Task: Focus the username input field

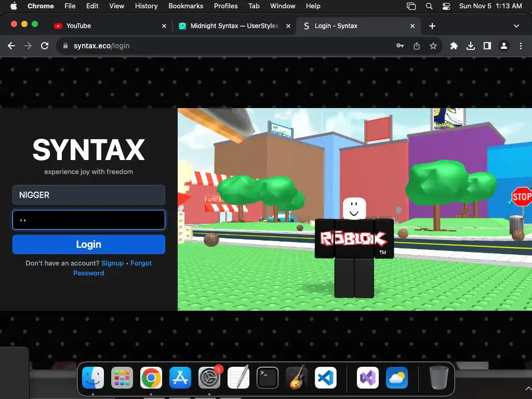Action: (x=88, y=195)
